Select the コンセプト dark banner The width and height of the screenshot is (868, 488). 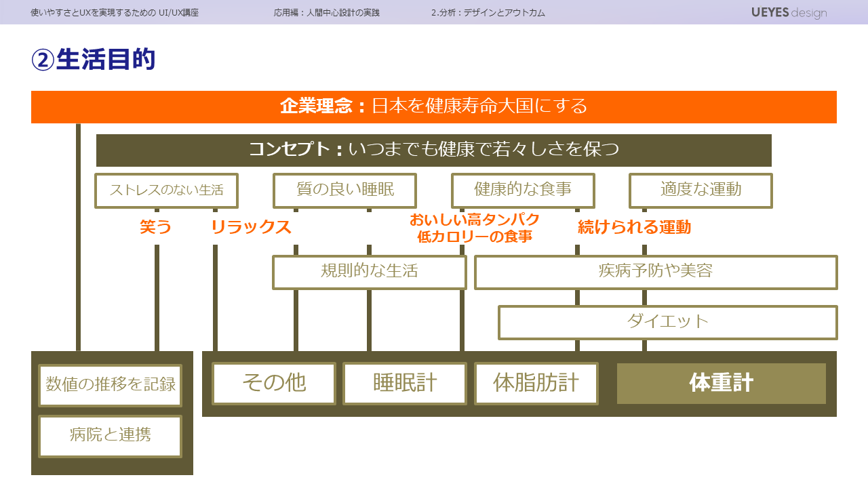434,150
